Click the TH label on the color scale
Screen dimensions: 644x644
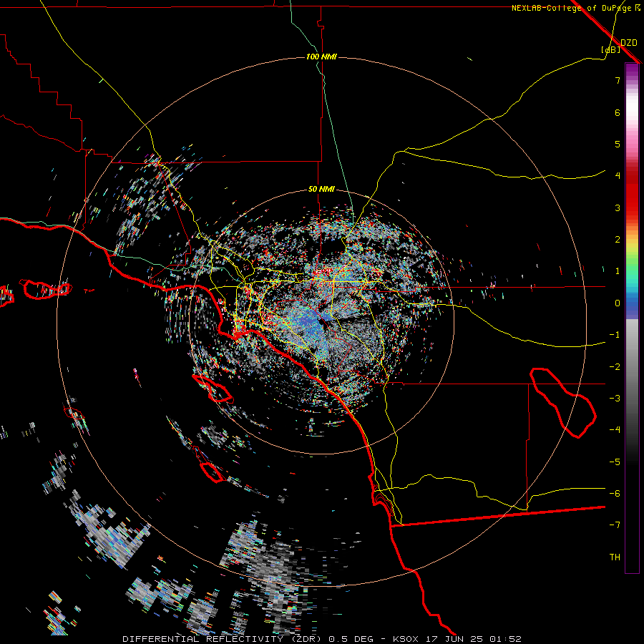coord(615,557)
